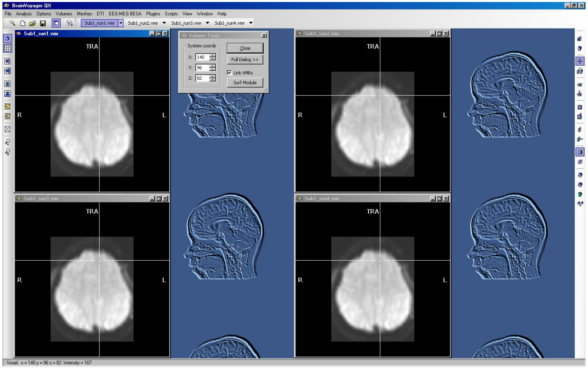Click the slab with horizontal arrows icon

[x=580, y=139]
